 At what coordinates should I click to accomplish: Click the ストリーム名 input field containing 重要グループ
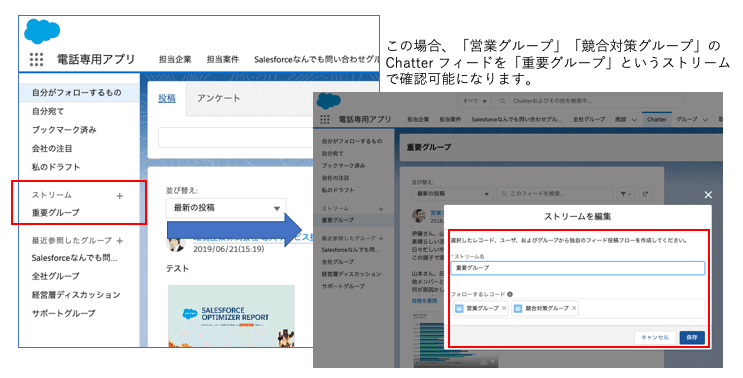click(577, 268)
